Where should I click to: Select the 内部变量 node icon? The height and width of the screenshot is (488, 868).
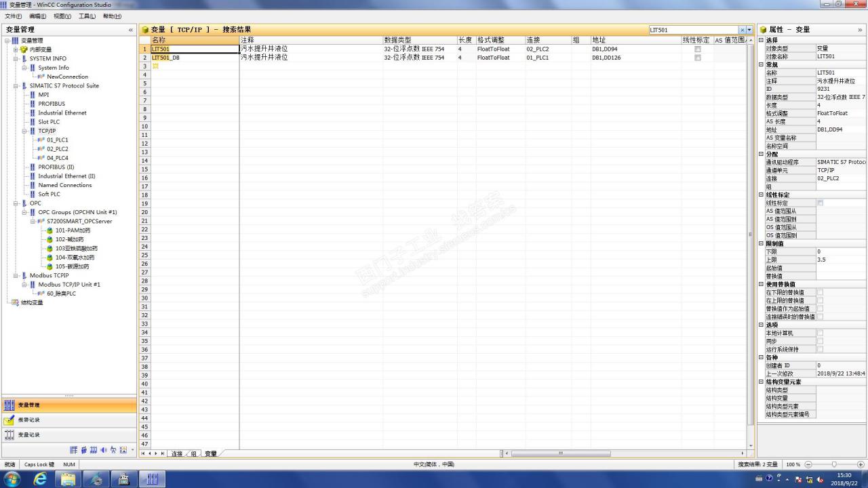pos(24,49)
